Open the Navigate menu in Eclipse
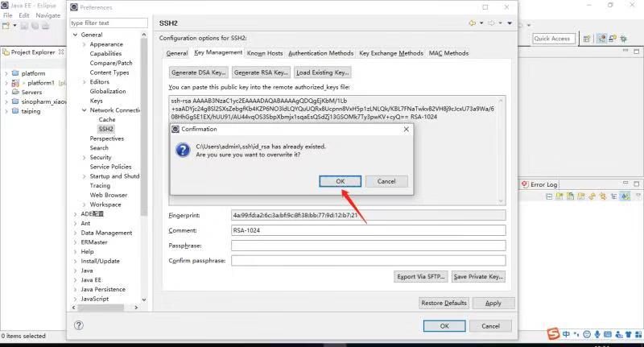The image size is (644, 347). (48, 15)
